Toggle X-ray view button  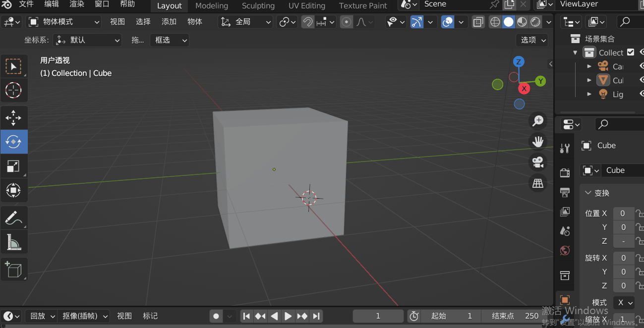(478, 22)
